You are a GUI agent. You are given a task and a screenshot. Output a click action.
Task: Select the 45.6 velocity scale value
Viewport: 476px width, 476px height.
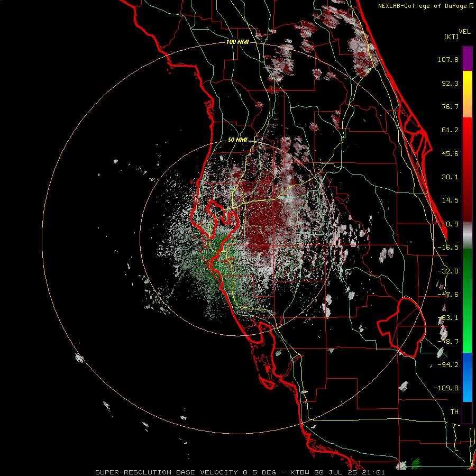pyautogui.click(x=450, y=153)
